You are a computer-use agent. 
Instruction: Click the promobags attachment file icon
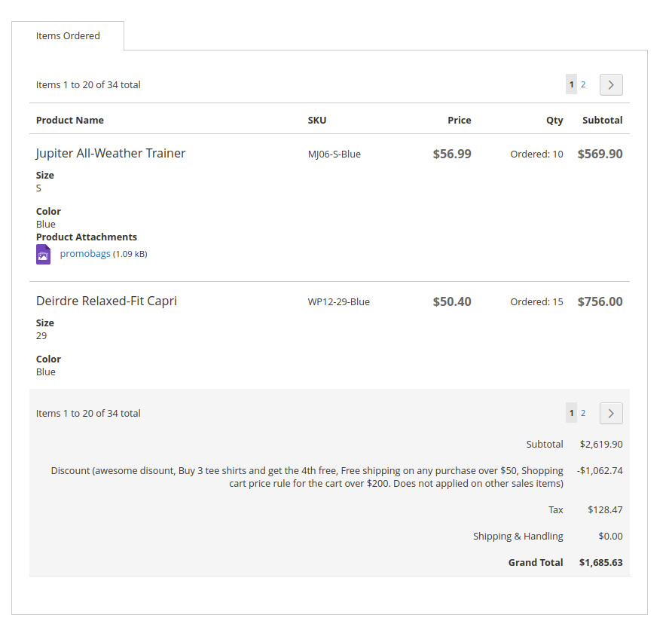coord(43,254)
